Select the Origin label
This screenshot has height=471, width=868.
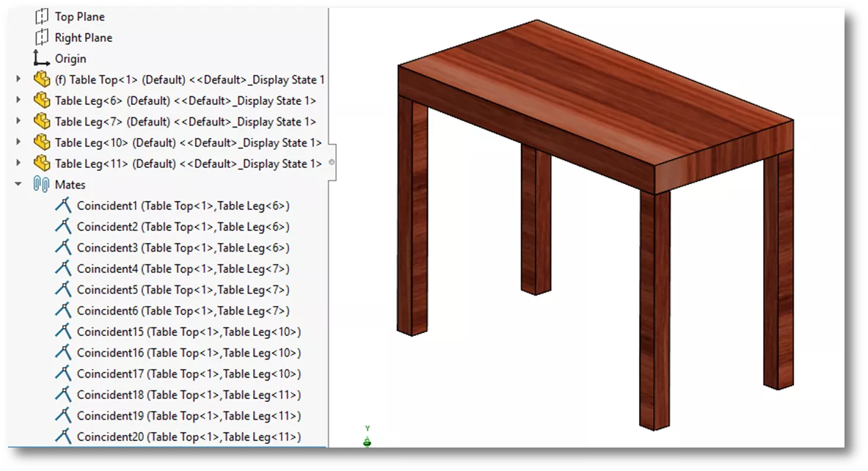(x=70, y=59)
